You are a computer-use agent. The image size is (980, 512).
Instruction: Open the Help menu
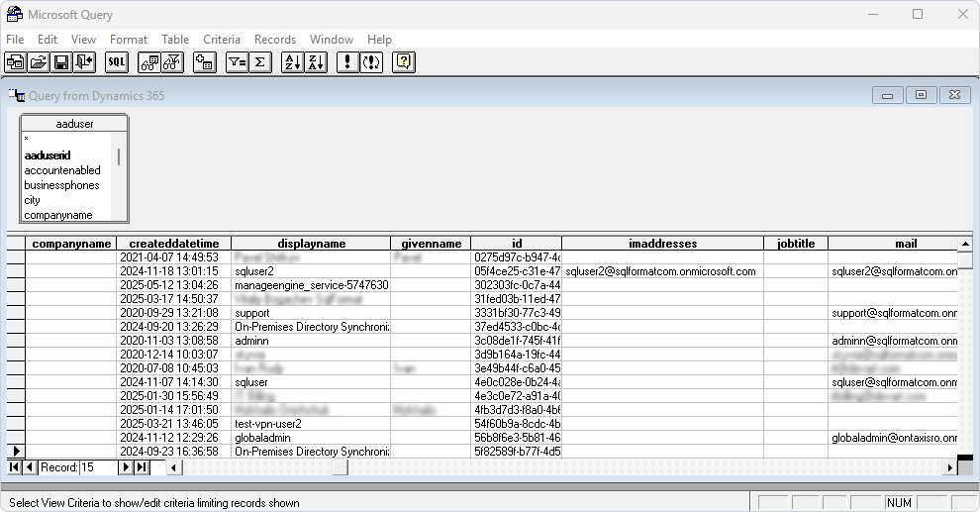click(x=379, y=40)
